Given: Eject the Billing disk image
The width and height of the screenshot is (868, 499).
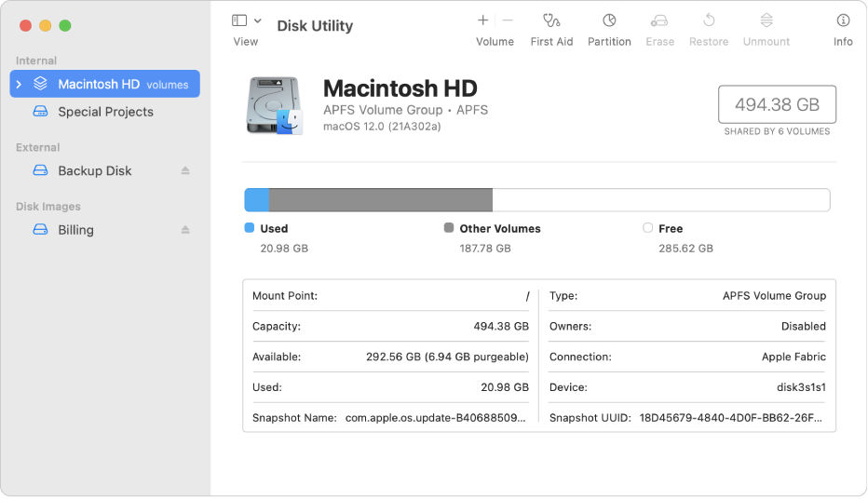Looking at the screenshot, I should pos(185,230).
